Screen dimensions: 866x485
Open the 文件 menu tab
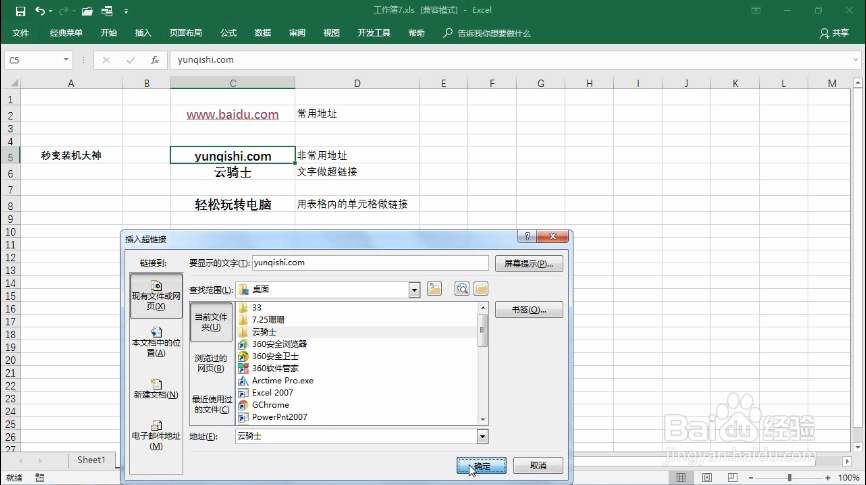pyautogui.click(x=20, y=33)
